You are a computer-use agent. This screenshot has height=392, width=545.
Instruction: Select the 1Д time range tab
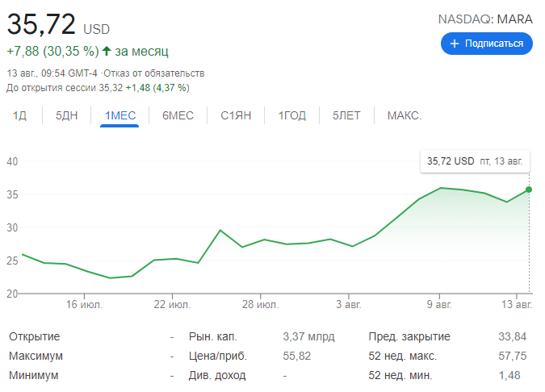pos(20,115)
